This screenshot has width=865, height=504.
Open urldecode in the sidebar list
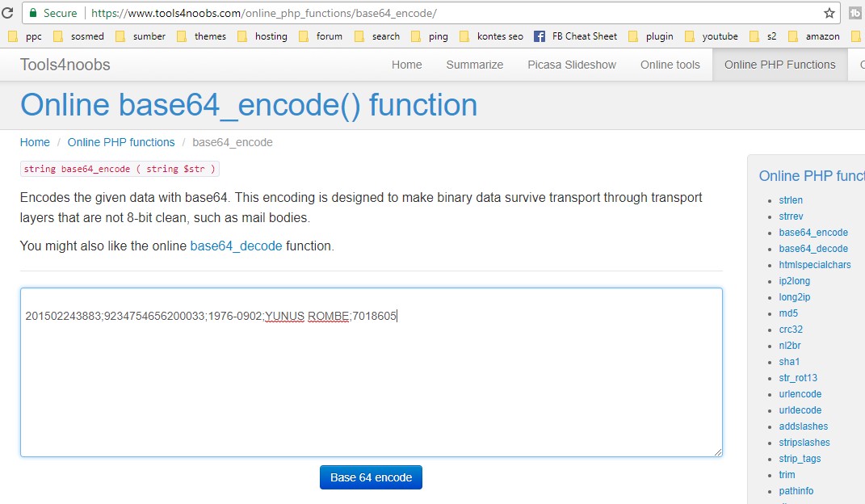click(800, 410)
